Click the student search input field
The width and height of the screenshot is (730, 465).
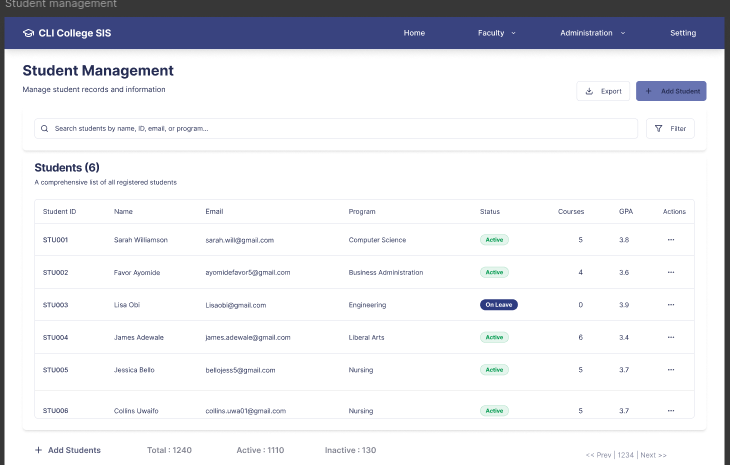(340, 128)
